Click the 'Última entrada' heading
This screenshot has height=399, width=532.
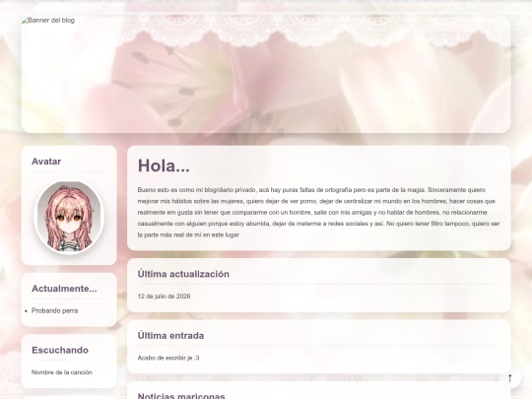[170, 336]
